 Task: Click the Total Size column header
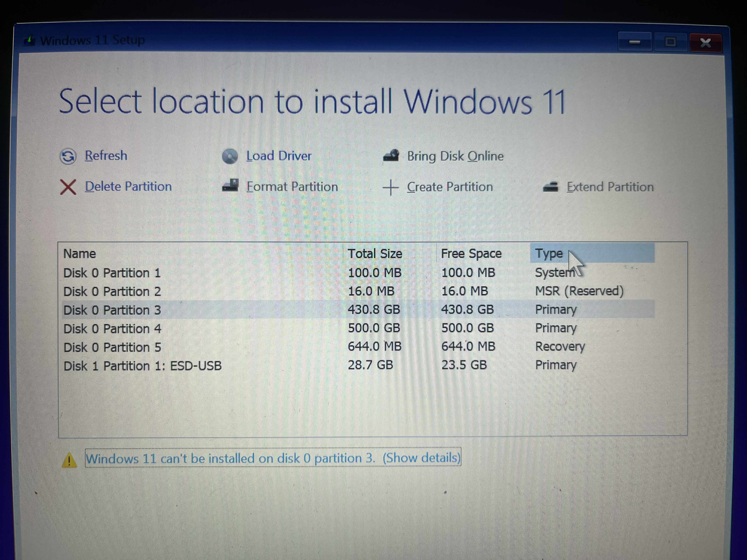point(375,253)
